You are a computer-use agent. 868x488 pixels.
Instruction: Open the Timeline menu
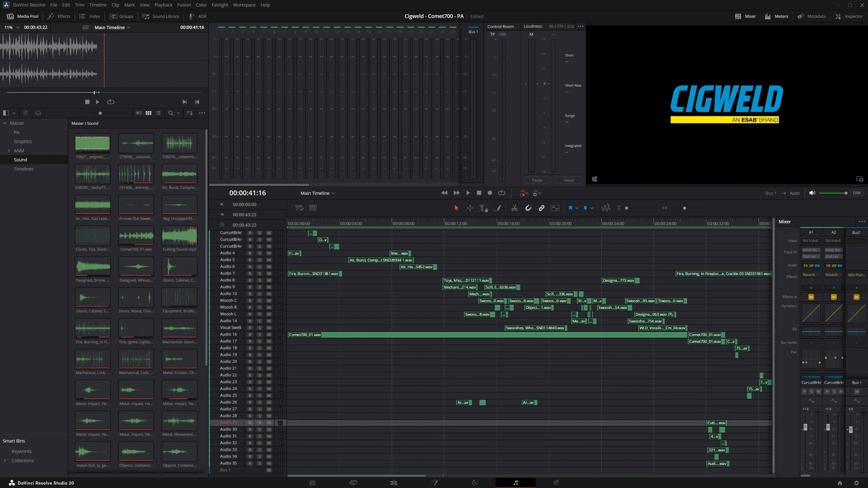pos(98,5)
